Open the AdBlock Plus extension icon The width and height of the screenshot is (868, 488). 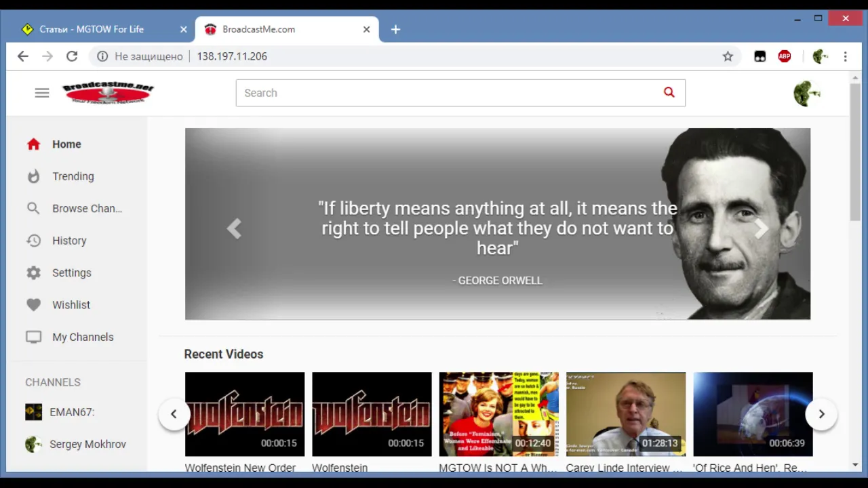(785, 56)
